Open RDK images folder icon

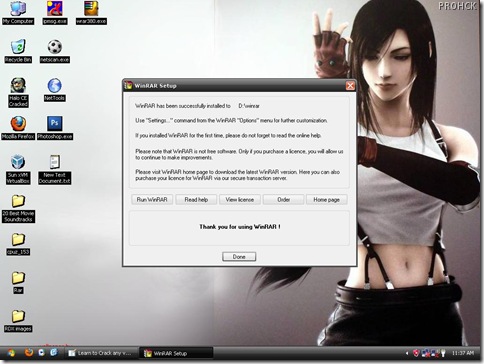pyautogui.click(x=18, y=320)
